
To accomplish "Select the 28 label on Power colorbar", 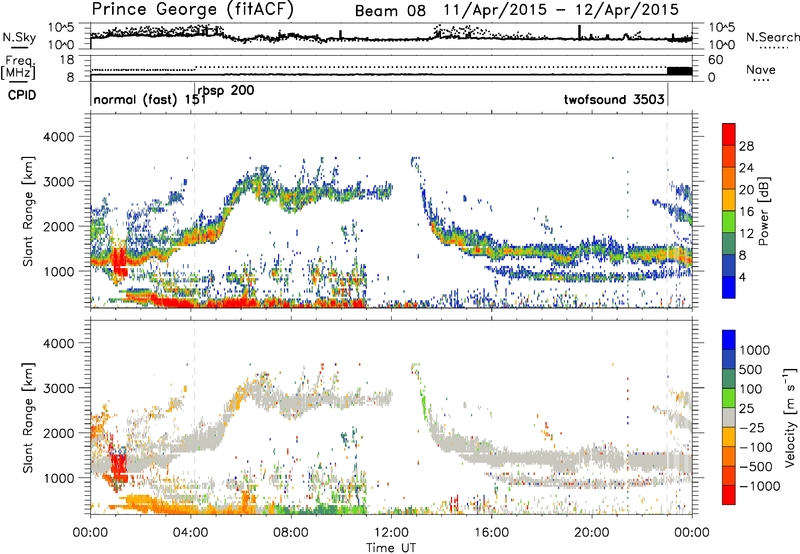I will [x=746, y=146].
